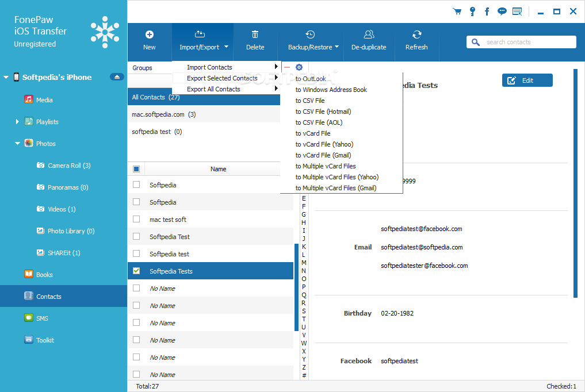The image size is (585, 392).
Task: Jump to letter S in index
Action: tap(304, 311)
